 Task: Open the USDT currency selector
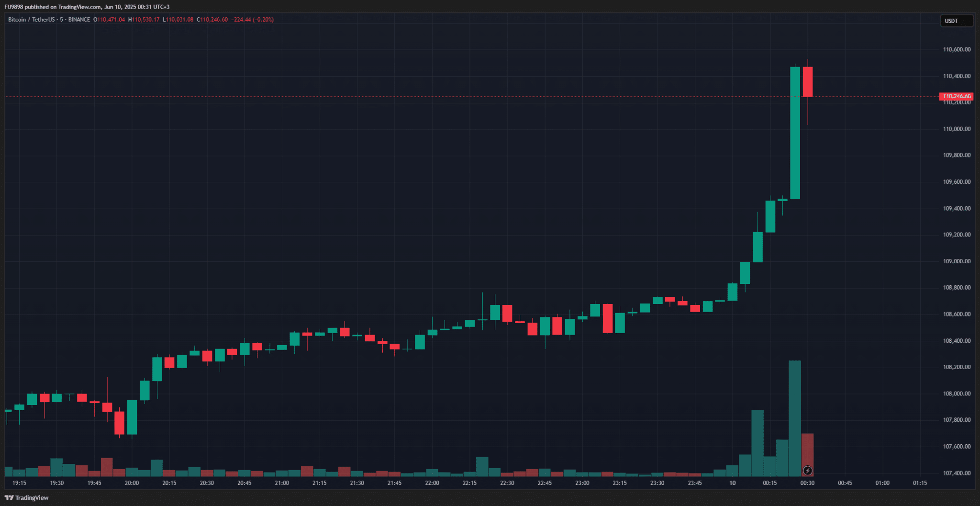(956, 21)
